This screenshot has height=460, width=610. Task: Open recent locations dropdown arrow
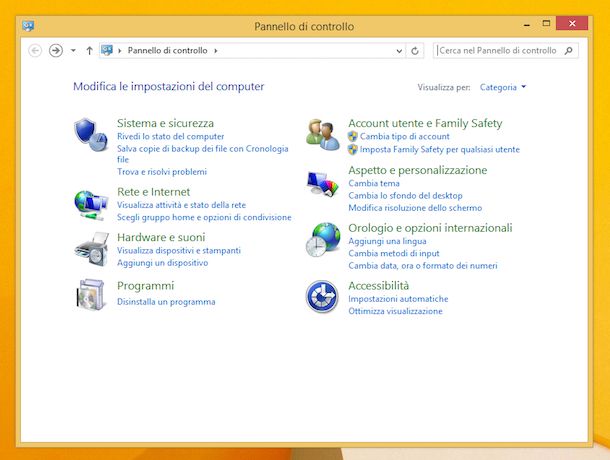point(73,51)
